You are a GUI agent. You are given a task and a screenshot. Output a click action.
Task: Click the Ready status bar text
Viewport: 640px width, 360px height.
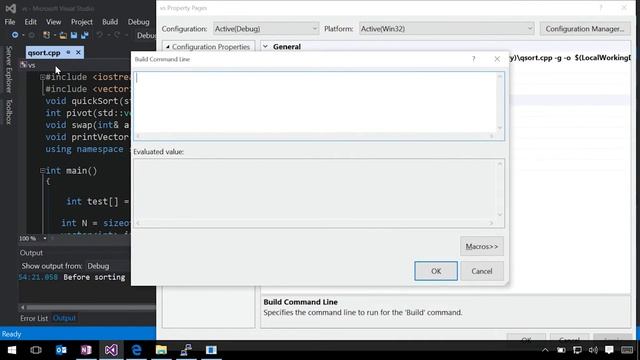11,334
